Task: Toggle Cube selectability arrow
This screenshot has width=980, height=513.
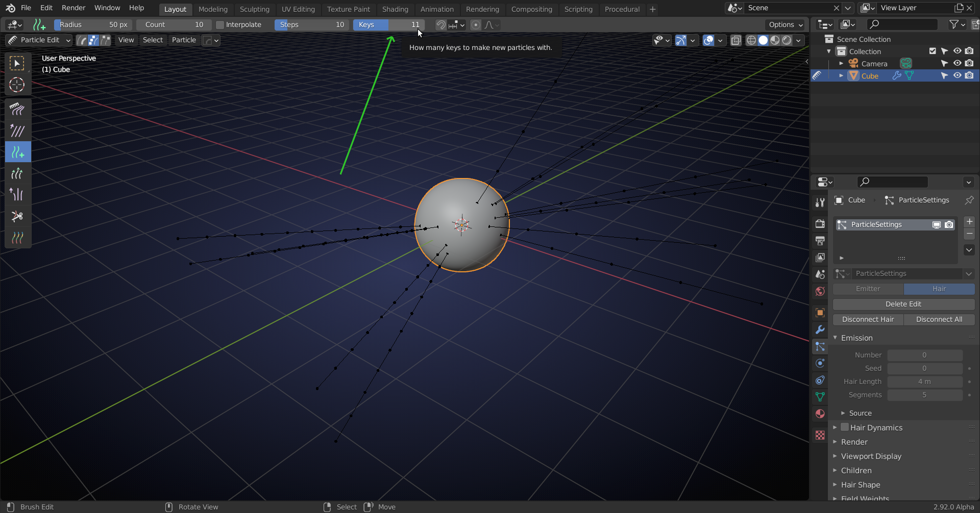Action: point(945,75)
